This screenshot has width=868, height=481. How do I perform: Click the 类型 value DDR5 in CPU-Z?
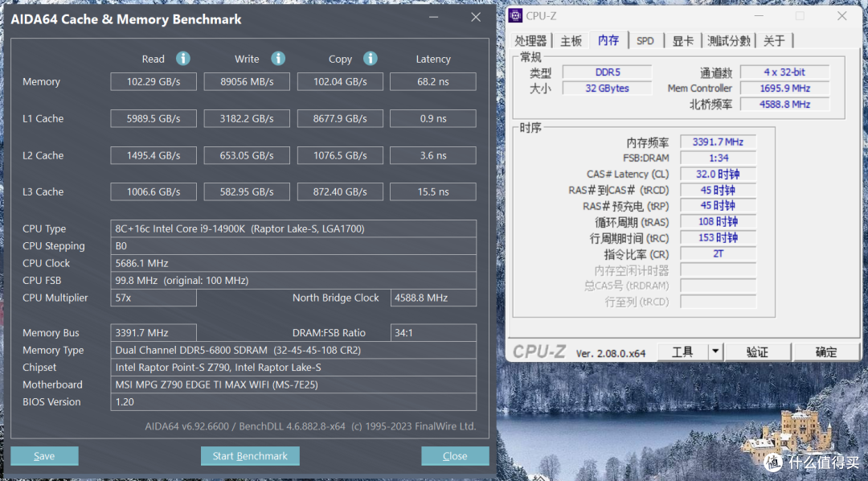[608, 72]
